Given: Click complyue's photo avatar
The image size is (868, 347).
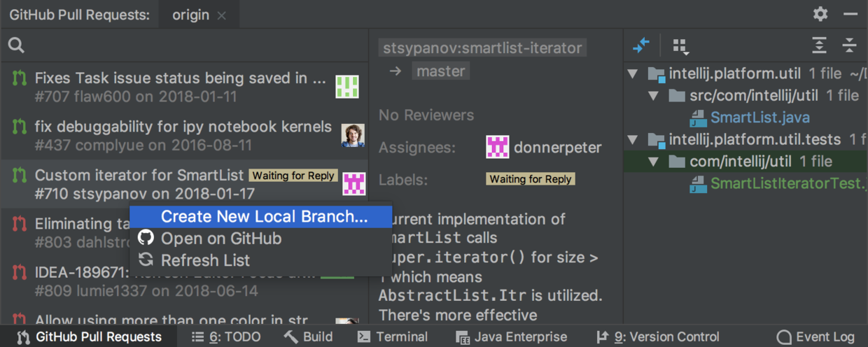Looking at the screenshot, I should 353,135.
